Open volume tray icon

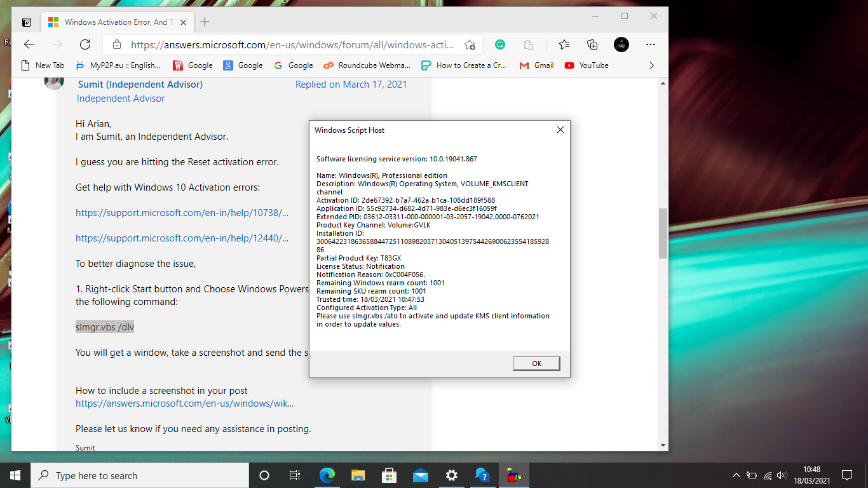coord(782,475)
